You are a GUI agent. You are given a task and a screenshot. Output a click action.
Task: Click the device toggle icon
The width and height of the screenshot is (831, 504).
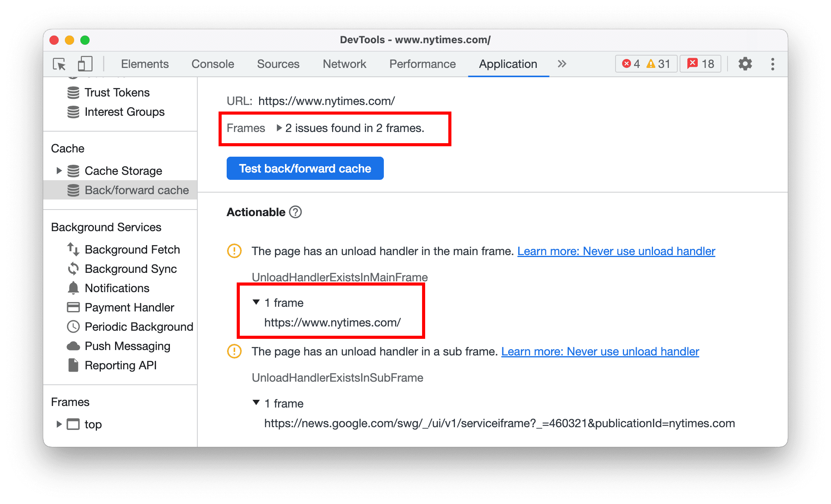coord(83,64)
